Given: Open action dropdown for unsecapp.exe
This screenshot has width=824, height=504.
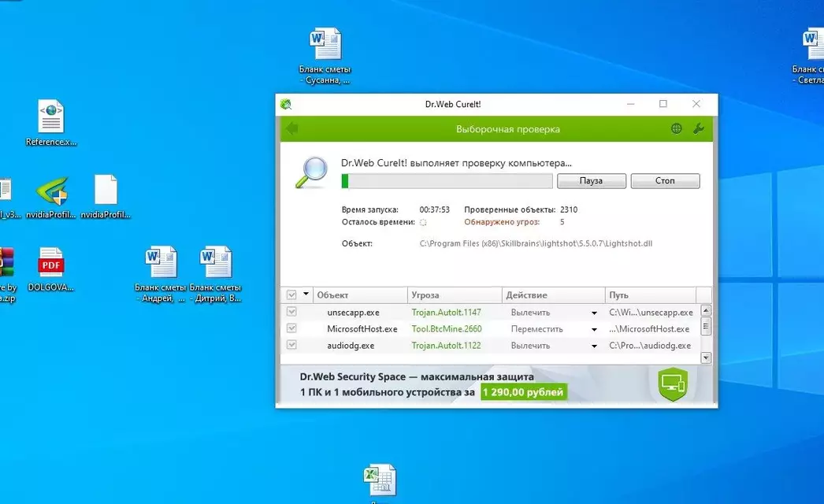Looking at the screenshot, I should (x=594, y=313).
